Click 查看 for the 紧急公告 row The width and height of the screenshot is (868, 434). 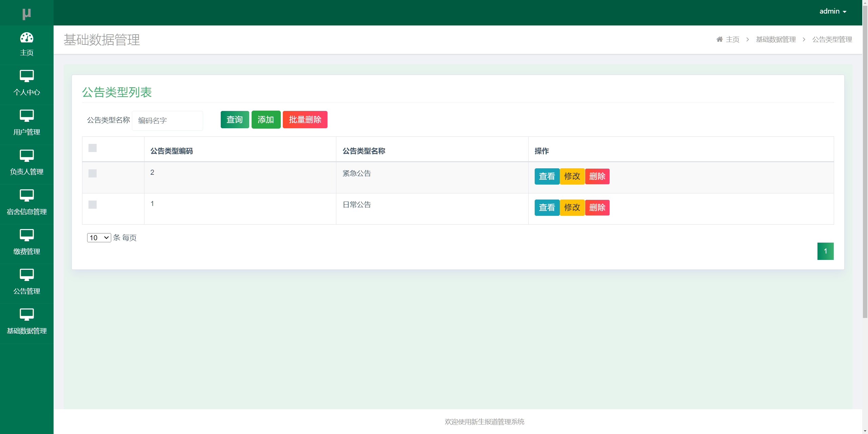[x=547, y=176]
